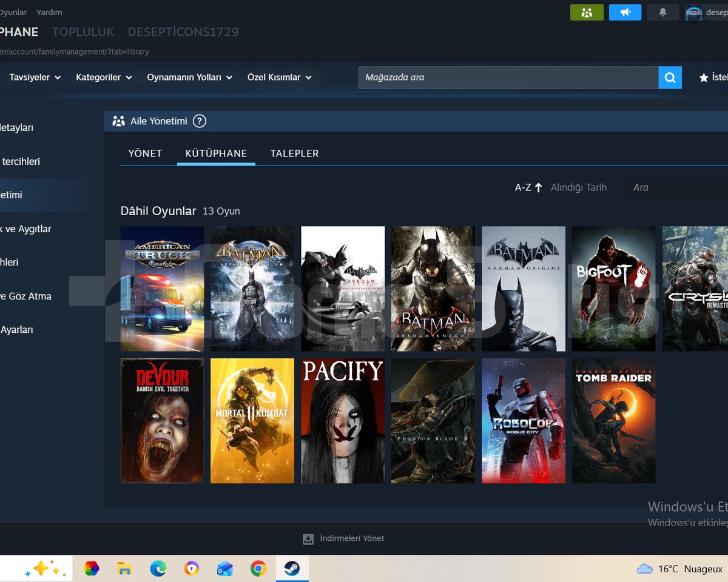Open the Özel Kısımlar dropdown
The height and width of the screenshot is (582, 728).
[x=280, y=77]
